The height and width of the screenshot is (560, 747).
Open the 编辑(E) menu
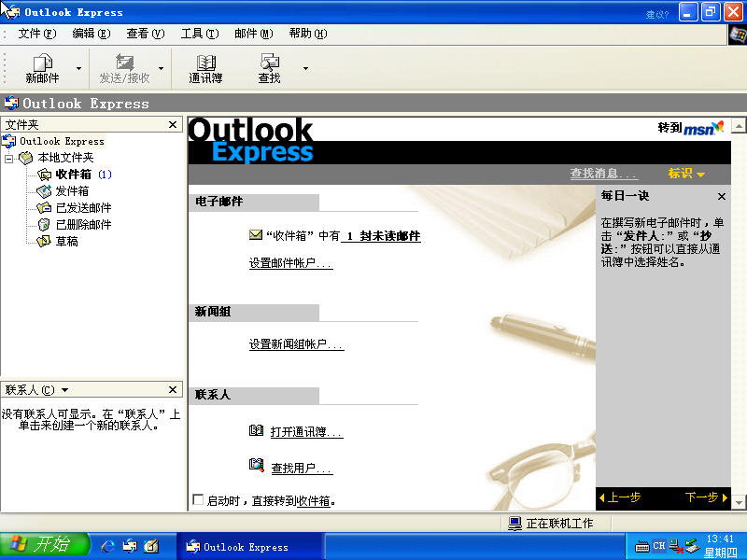(92, 34)
